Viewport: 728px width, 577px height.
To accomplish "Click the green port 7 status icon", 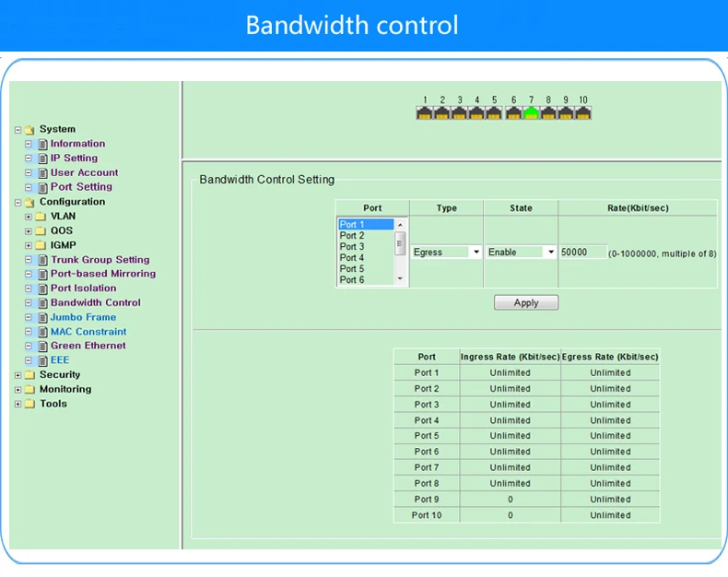I will 531,112.
